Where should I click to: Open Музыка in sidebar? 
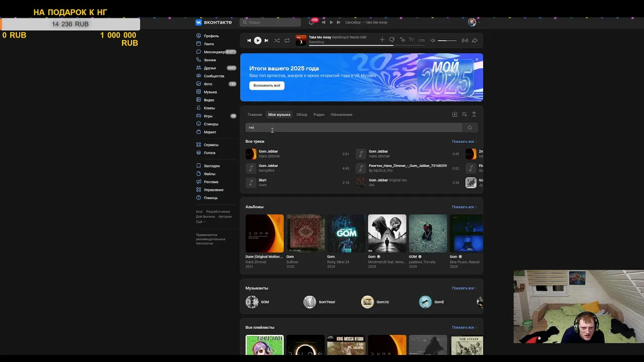pos(210,92)
